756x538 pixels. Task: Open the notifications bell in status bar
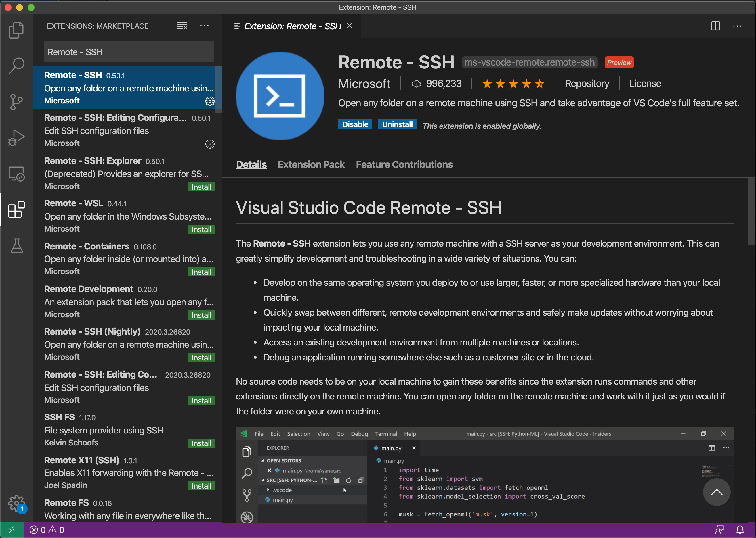click(x=740, y=530)
